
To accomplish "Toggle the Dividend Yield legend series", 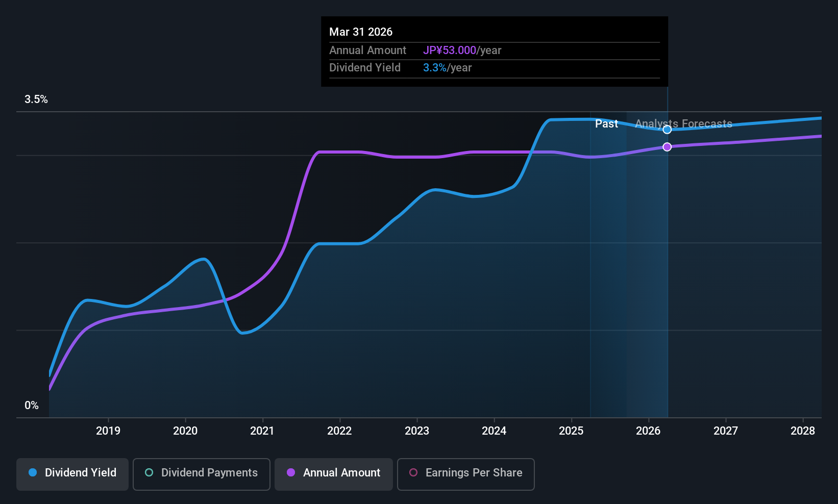I will [72, 473].
